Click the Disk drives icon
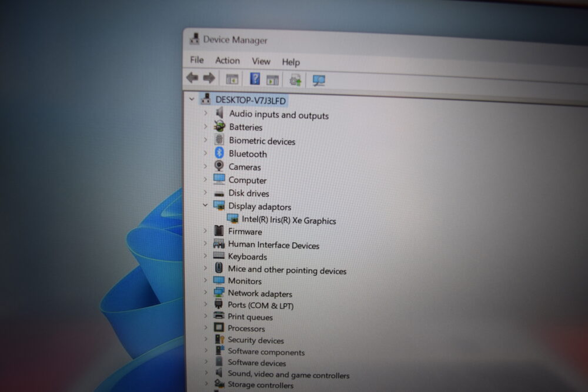 219,194
